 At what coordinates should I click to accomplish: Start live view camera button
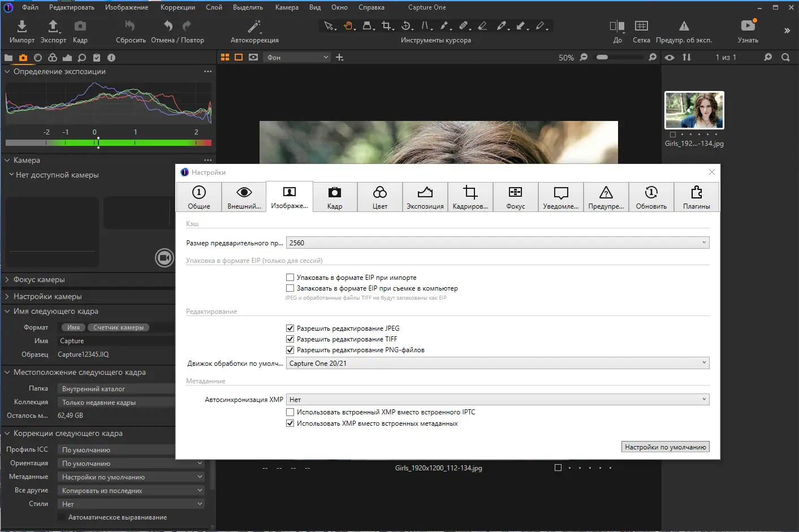coord(164,258)
